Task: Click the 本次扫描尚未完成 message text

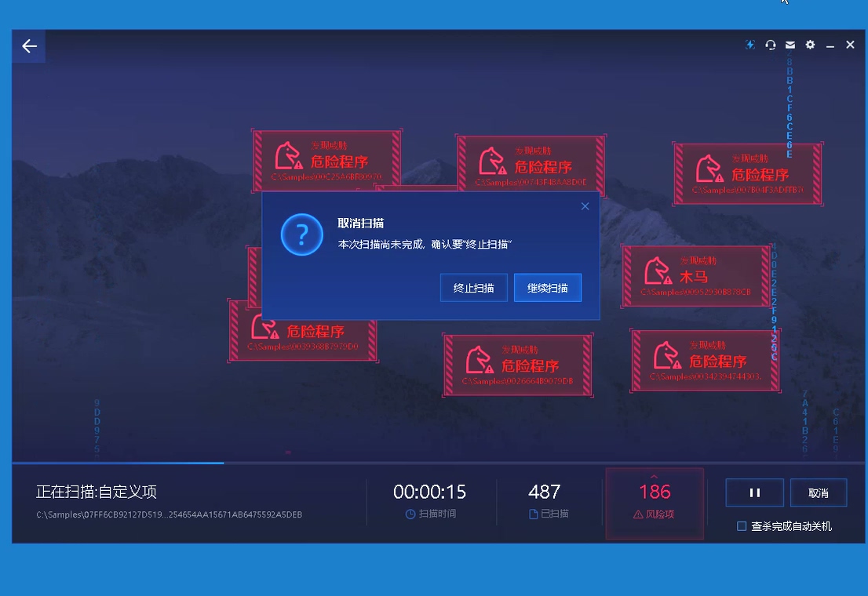Action: coord(425,244)
